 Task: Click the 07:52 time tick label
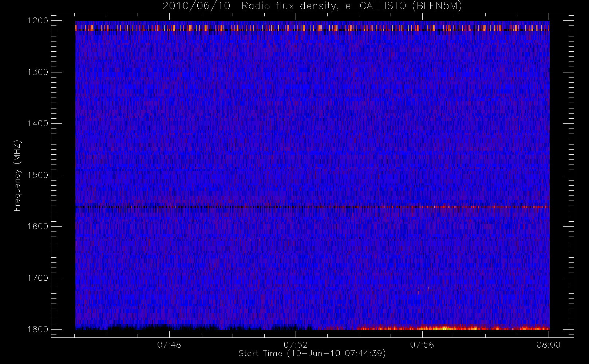[296, 345]
